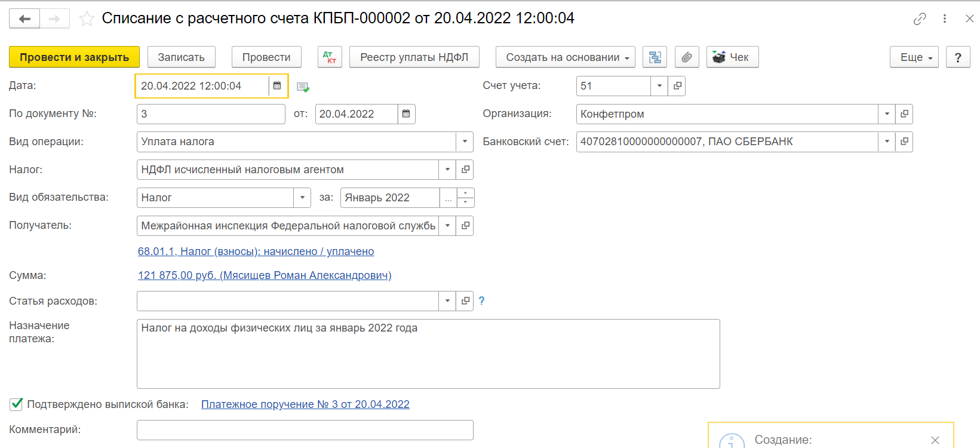
Task: Click the Вид операции field Уплата налога
Action: pos(296,142)
